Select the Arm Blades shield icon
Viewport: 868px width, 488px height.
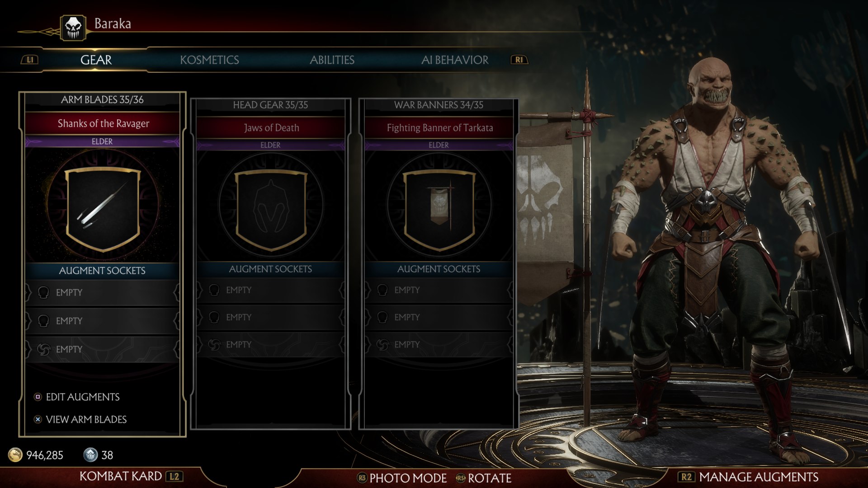coord(103,208)
